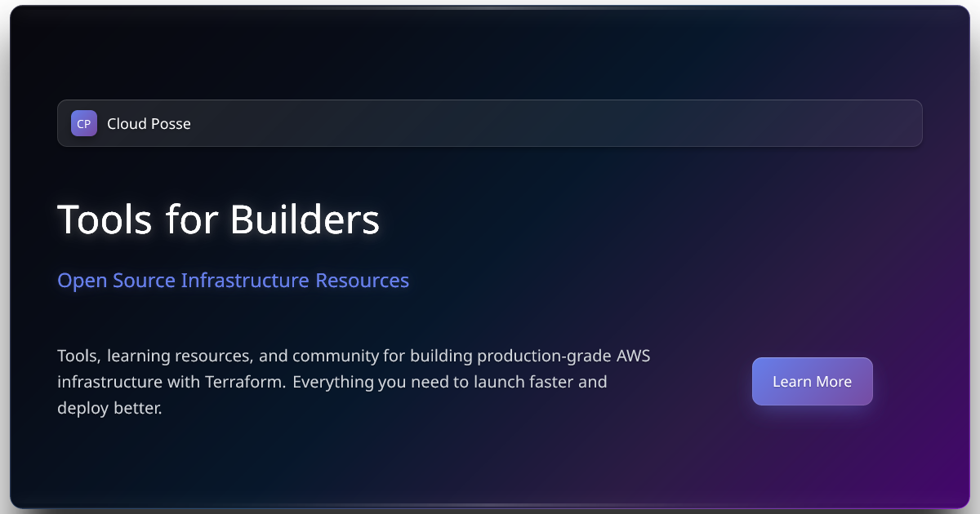Select the Cloud Posse name in the navbar
The width and height of the screenshot is (980, 514).
point(149,123)
